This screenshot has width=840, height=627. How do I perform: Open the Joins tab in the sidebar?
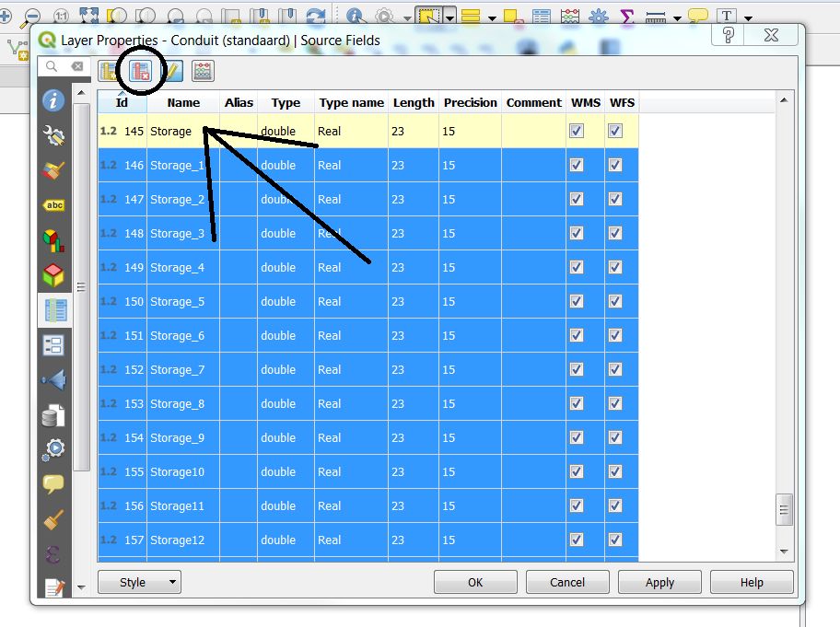53,380
